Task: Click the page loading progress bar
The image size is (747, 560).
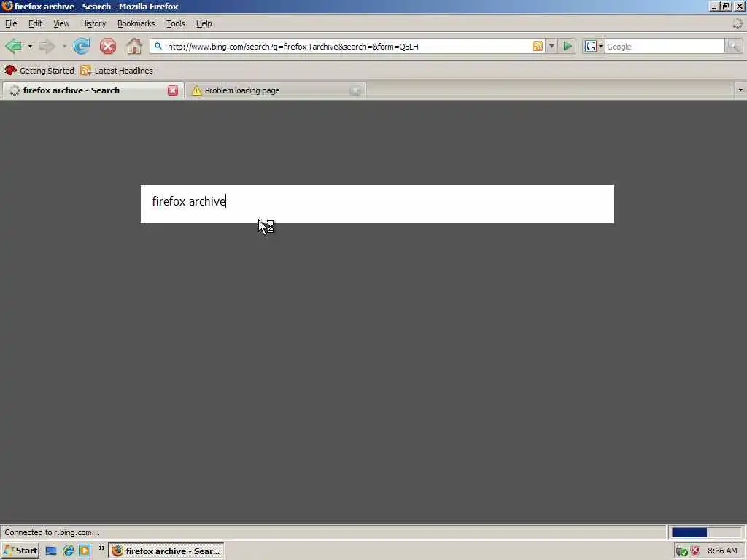Action: [706, 532]
